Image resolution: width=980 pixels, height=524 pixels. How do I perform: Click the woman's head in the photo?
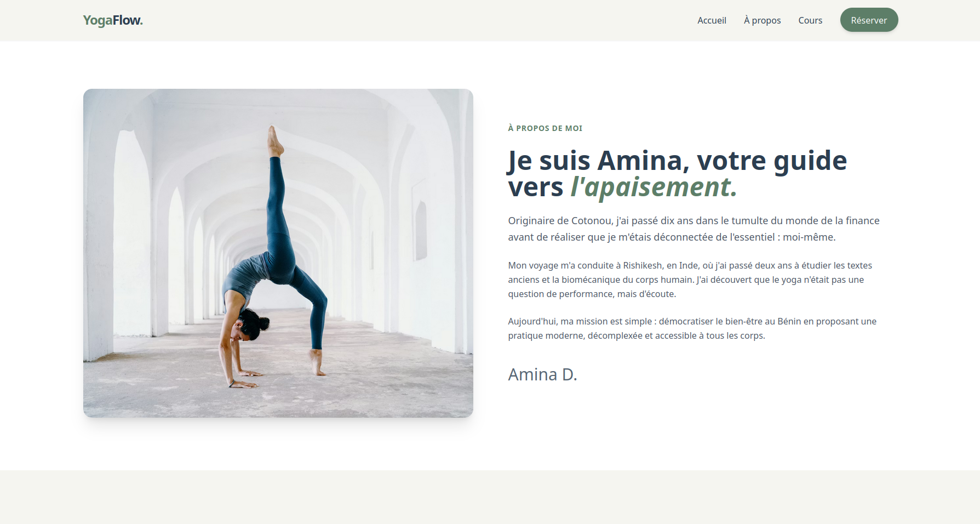[x=249, y=324]
